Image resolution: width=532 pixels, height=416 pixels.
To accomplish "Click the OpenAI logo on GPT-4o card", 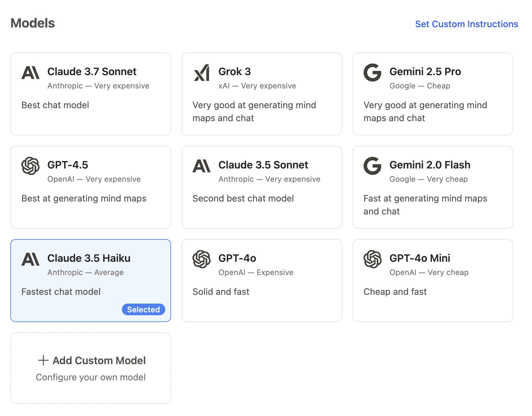I will pyautogui.click(x=202, y=259).
